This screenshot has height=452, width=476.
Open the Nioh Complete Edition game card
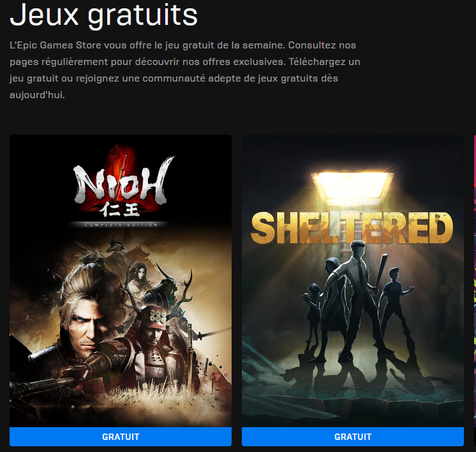tap(121, 281)
